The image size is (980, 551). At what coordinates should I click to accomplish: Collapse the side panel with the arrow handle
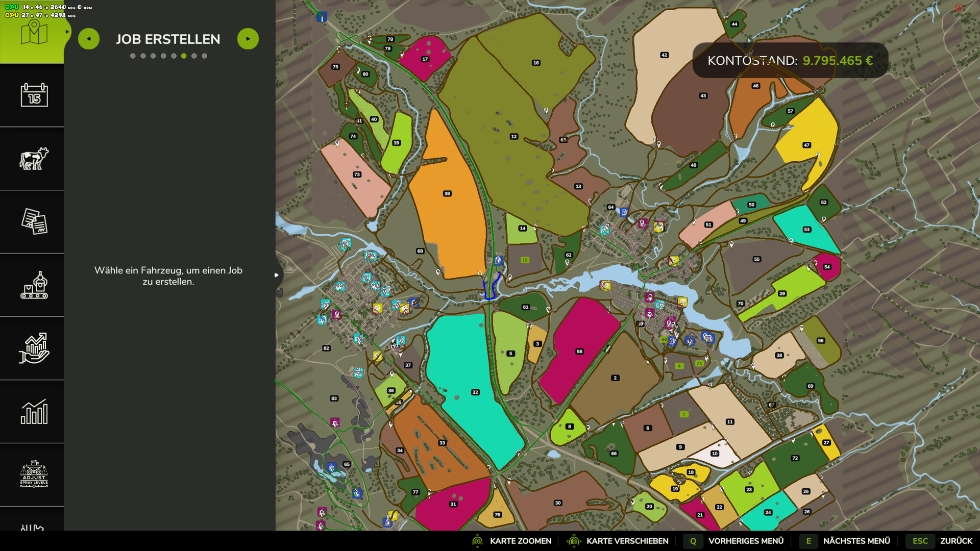pyautogui.click(x=277, y=275)
